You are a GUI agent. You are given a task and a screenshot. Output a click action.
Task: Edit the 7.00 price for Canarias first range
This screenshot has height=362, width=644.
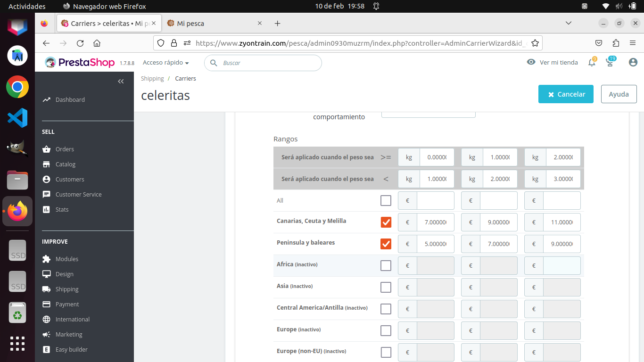click(436, 222)
